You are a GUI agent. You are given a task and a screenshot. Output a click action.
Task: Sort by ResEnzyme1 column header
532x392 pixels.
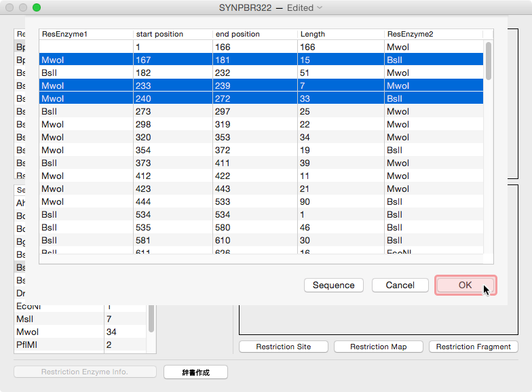pyautogui.click(x=85, y=34)
